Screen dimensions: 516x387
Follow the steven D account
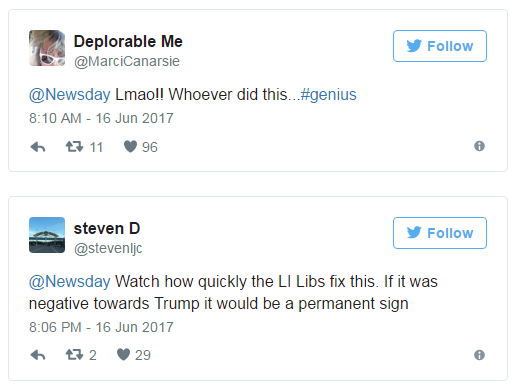pyautogui.click(x=440, y=233)
